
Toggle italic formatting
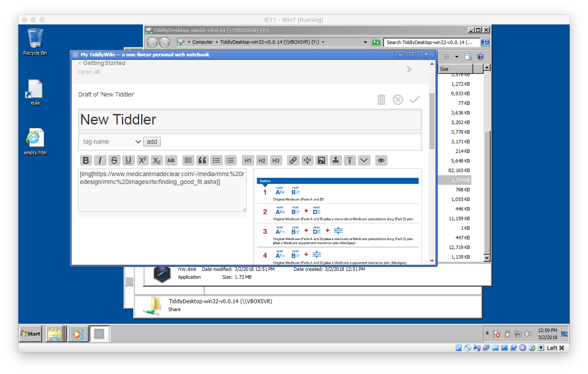click(x=100, y=160)
